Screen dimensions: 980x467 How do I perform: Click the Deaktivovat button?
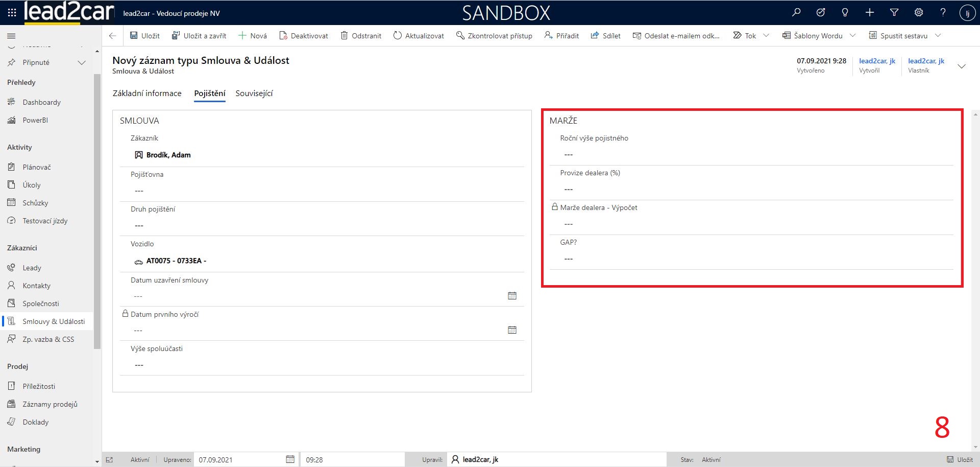pos(304,36)
